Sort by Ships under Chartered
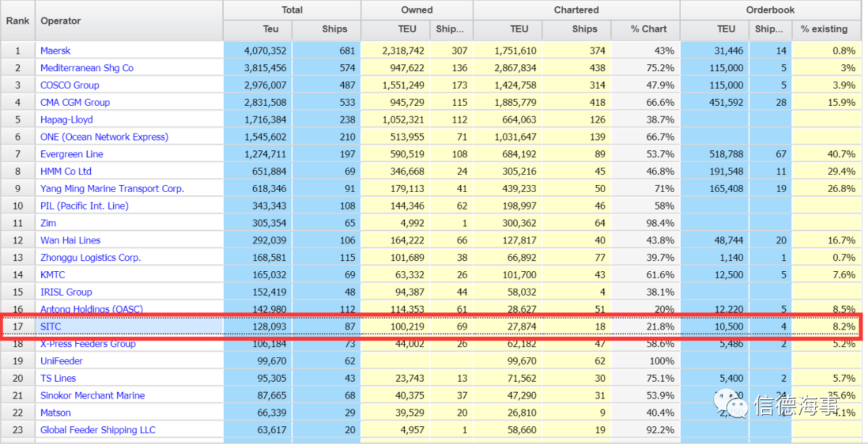The height and width of the screenshot is (444, 868). pos(577,30)
